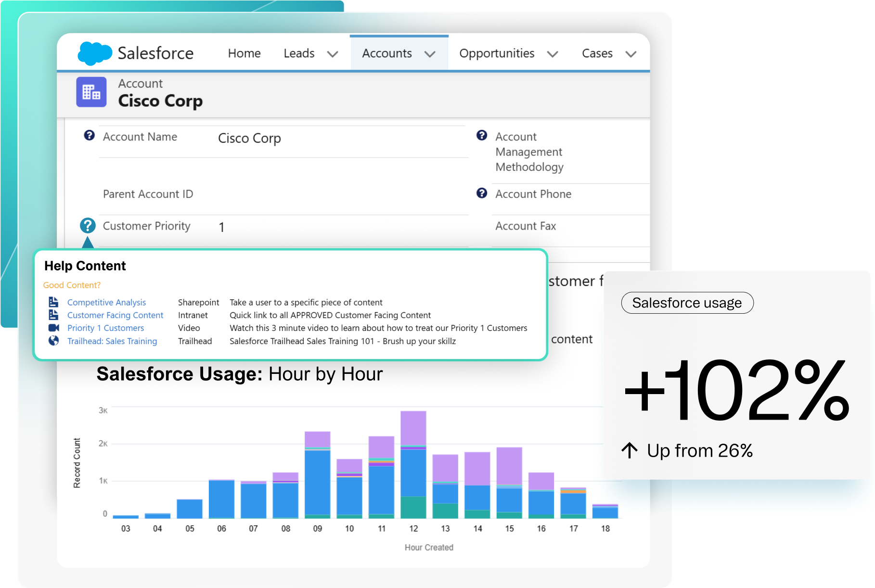Click the chart bar for hour 09
The height and width of the screenshot is (588, 875).
click(318, 475)
